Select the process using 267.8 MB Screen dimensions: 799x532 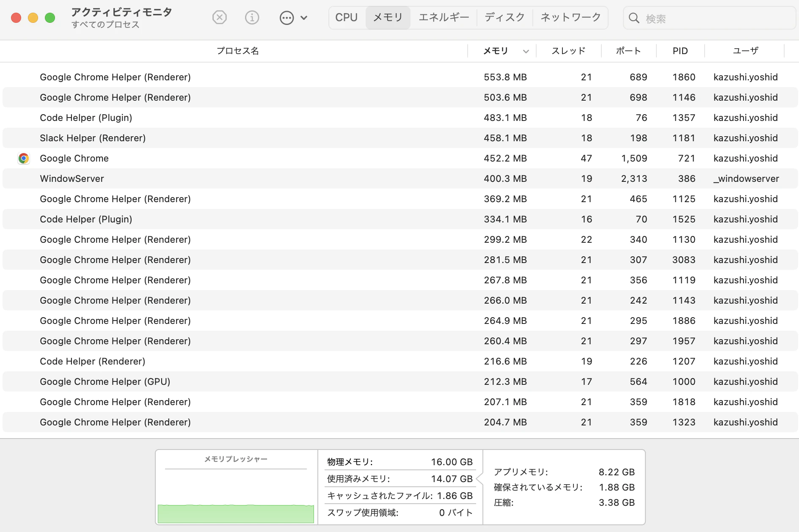tap(400, 280)
